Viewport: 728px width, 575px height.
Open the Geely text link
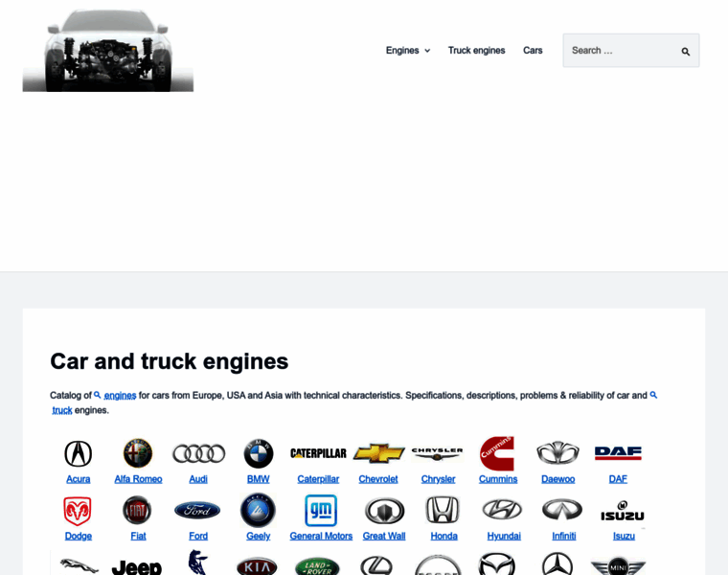pyautogui.click(x=258, y=536)
